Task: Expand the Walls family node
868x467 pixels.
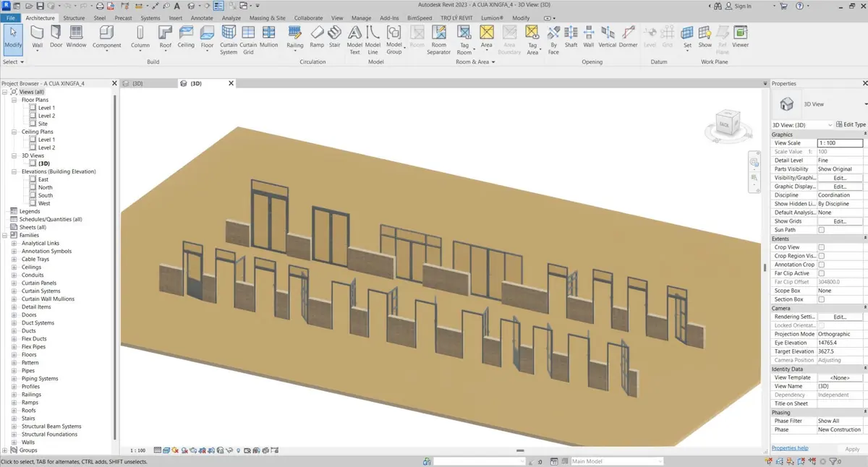Action: pyautogui.click(x=14, y=442)
